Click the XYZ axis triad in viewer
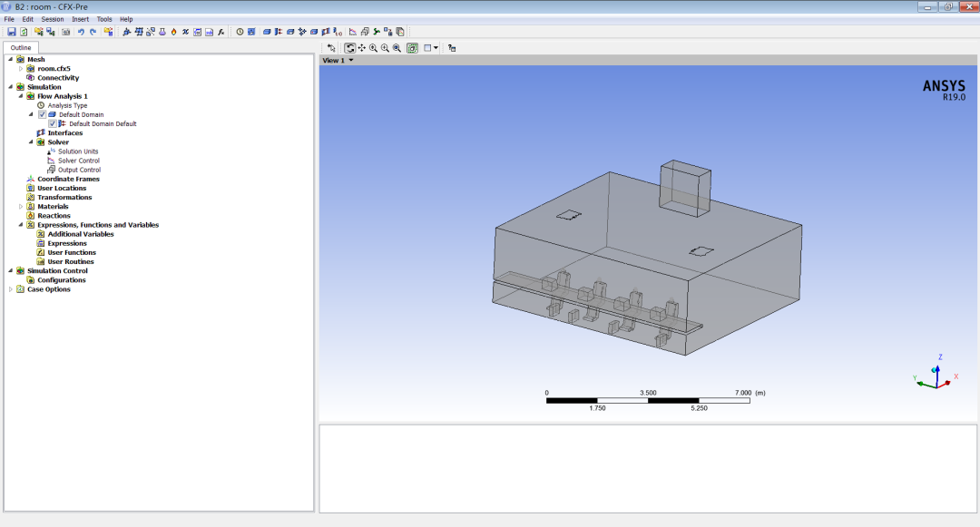 pos(935,374)
